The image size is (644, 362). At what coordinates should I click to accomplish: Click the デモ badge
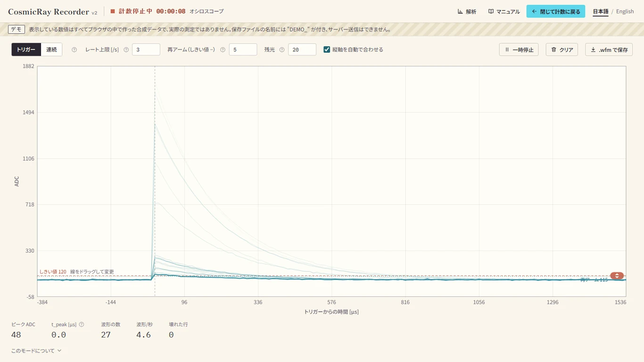point(17,29)
